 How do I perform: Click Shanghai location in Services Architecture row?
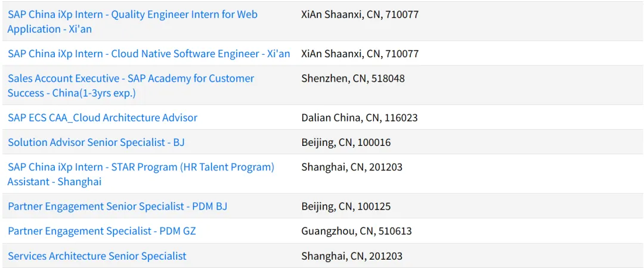(x=352, y=256)
